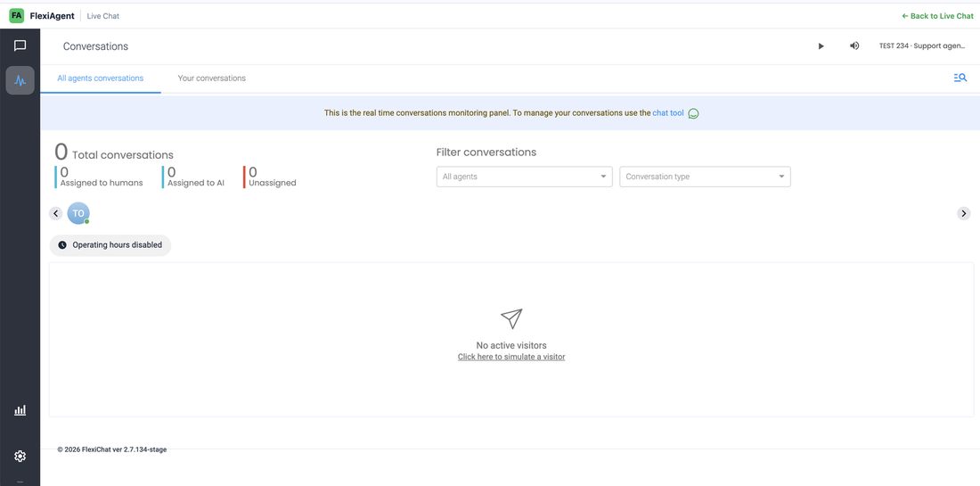This screenshot has width=980, height=486.
Task: Click the Assigned to humans counter
Action: (x=100, y=177)
